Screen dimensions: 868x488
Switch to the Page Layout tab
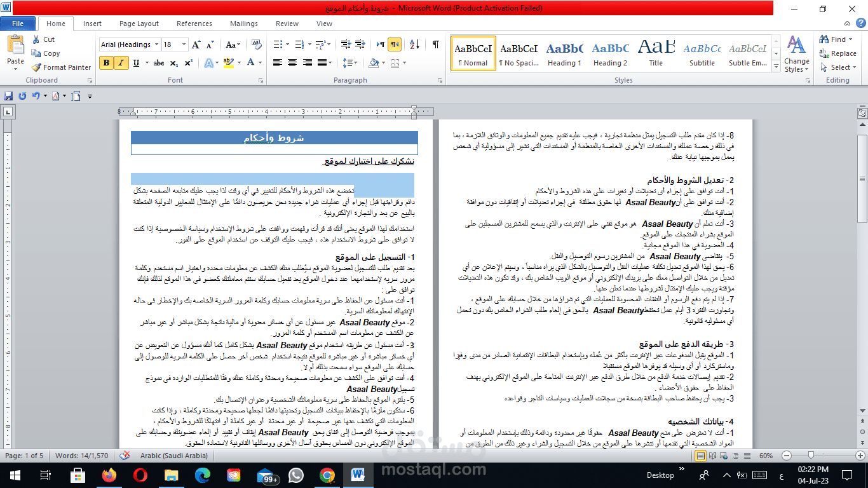point(139,24)
